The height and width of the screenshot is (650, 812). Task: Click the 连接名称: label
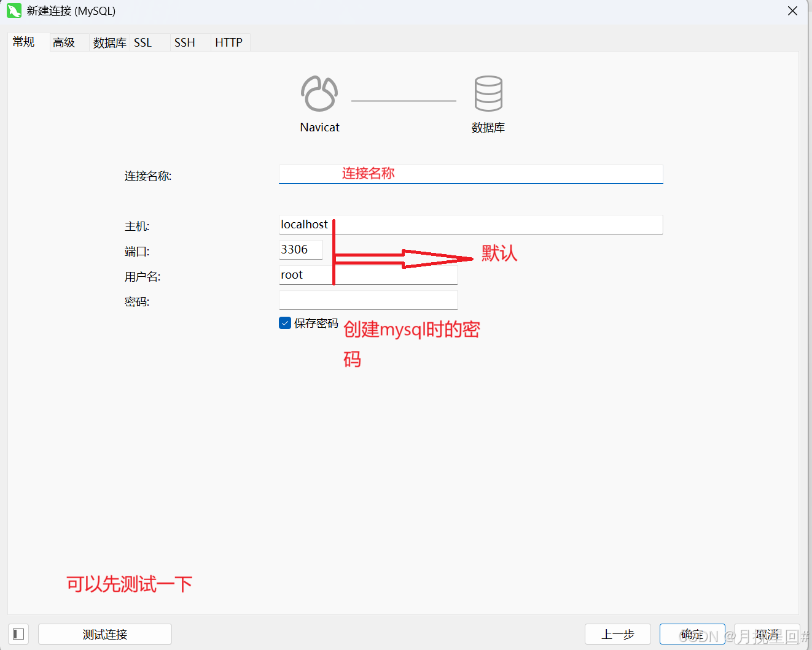click(148, 176)
